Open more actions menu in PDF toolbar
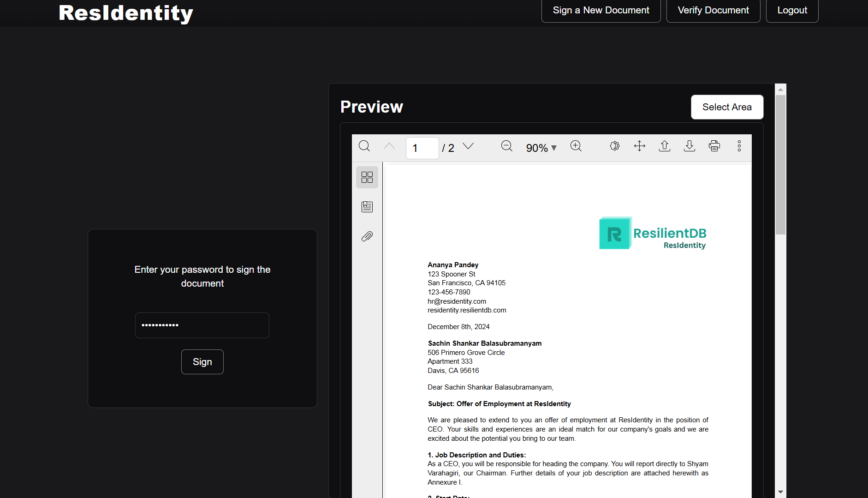Viewport: 868px width, 498px height. pyautogui.click(x=739, y=146)
